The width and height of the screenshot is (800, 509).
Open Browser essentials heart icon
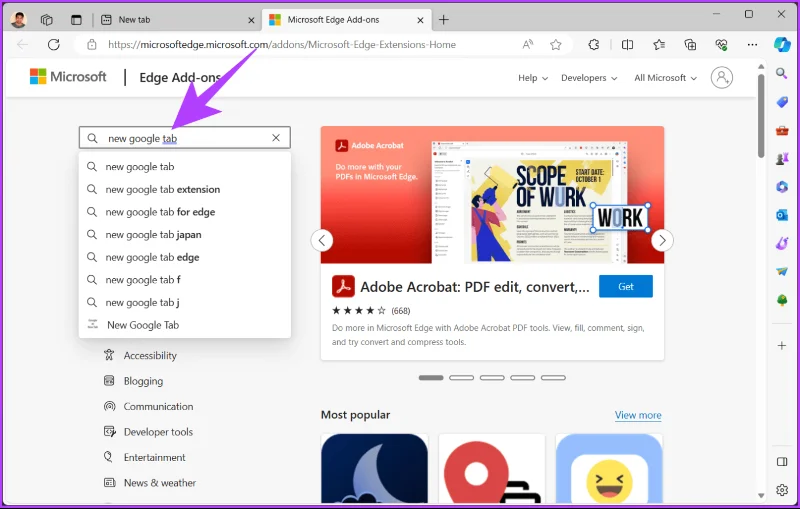coord(721,45)
